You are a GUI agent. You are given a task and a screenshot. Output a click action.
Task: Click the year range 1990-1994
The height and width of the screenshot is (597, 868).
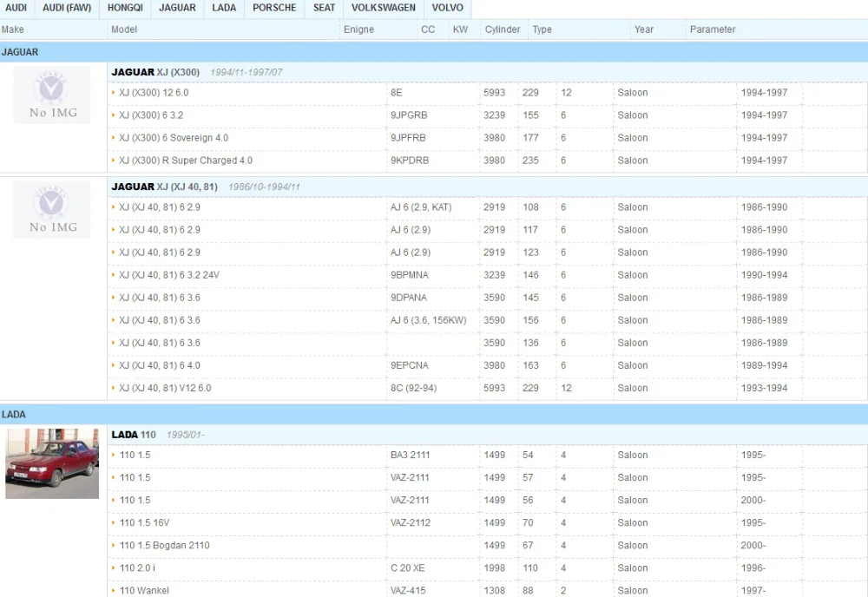[764, 275]
